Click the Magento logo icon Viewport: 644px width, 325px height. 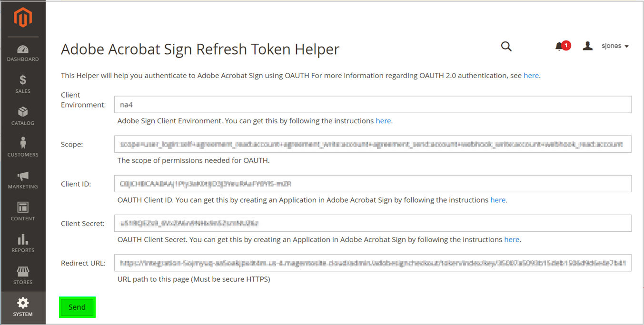click(x=22, y=18)
